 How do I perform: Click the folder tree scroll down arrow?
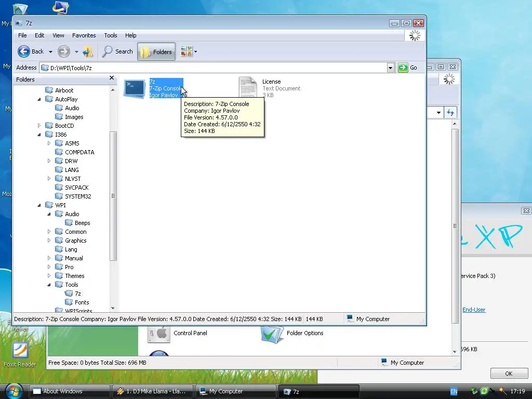tap(113, 308)
